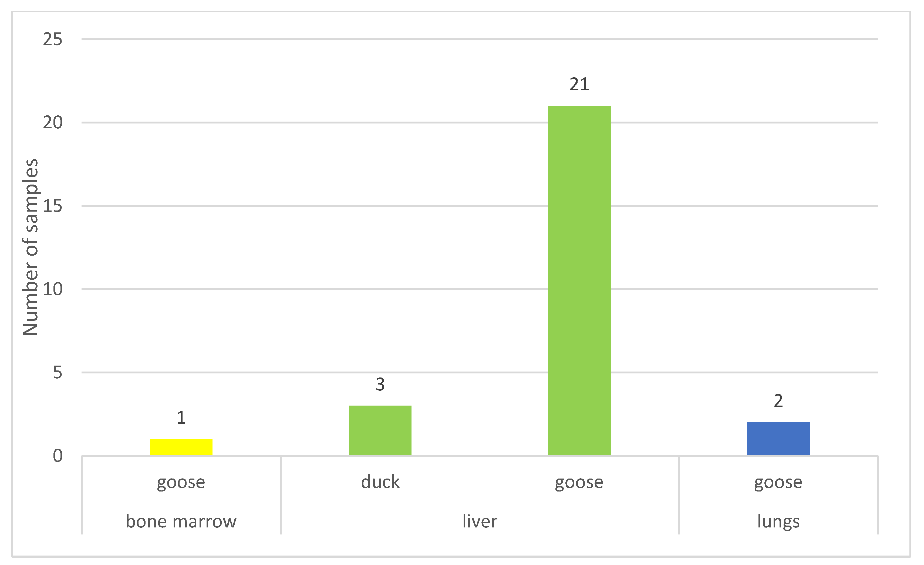The width and height of the screenshot is (924, 565).
Task: Select y-axis tick label 25
Action: point(52,39)
